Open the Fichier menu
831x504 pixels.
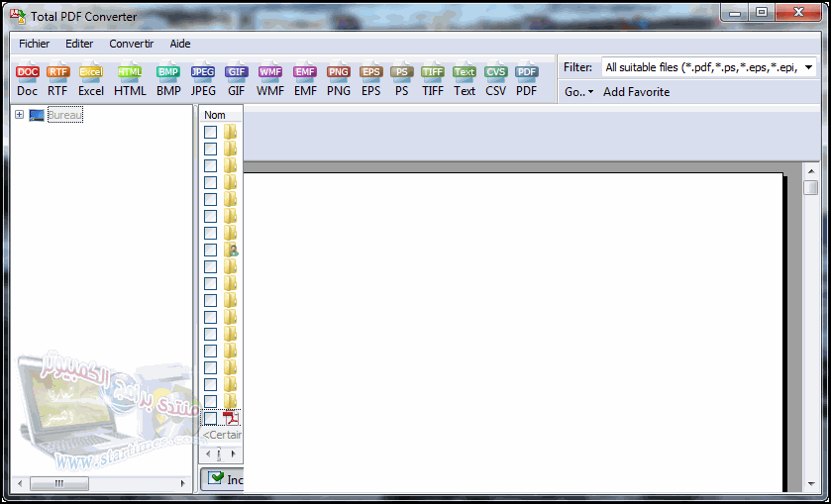click(35, 44)
